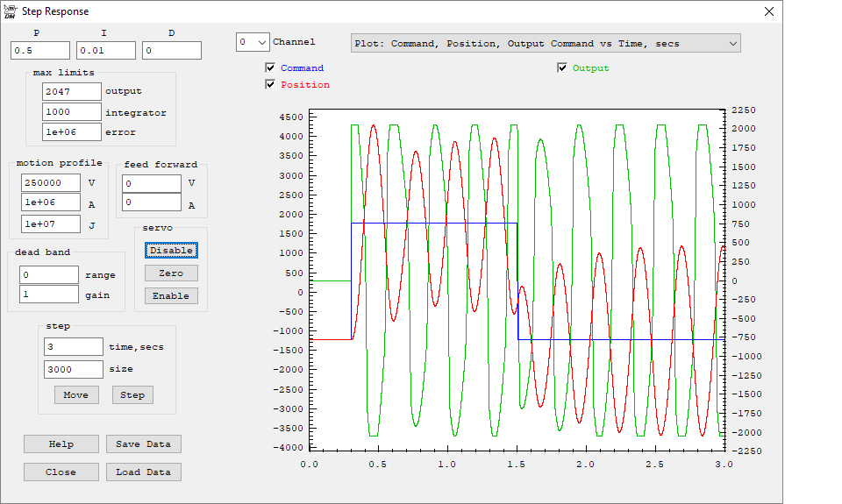Viewport: 842px width, 504px height.
Task: Click the Close button at bottom left
Action: 61,472
